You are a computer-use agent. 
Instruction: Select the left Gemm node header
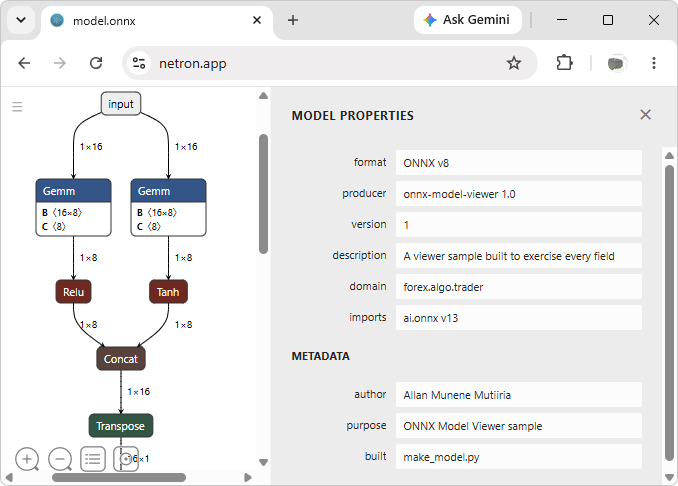(x=74, y=191)
